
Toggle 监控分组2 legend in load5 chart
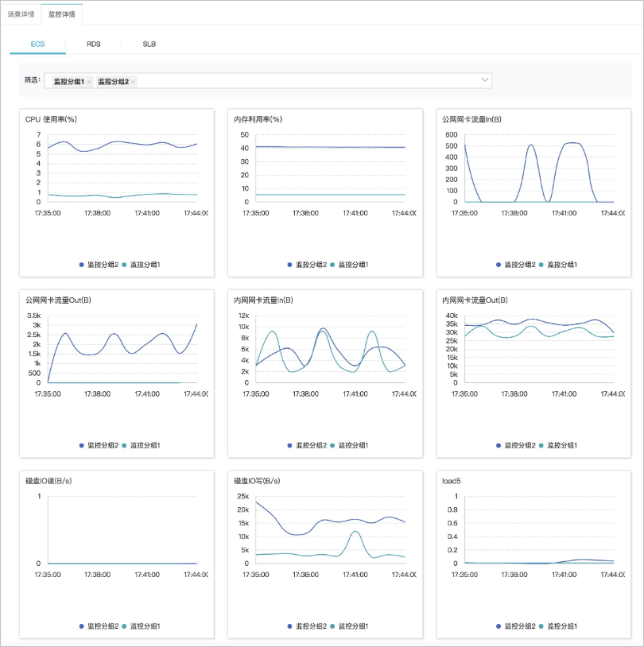(x=516, y=626)
